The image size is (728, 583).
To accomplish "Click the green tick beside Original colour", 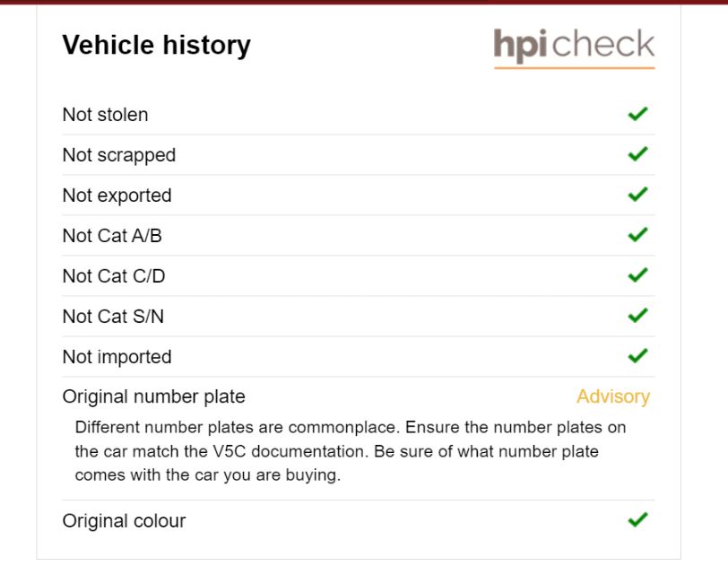I will [637, 520].
